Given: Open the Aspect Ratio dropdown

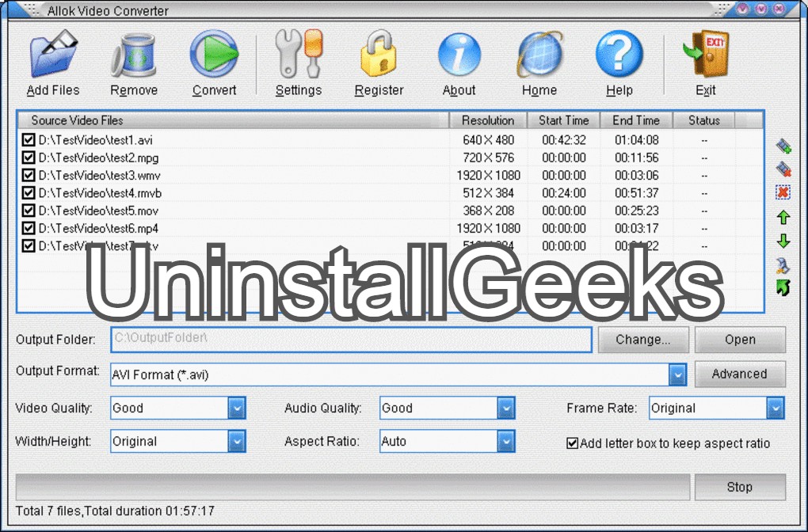Looking at the screenshot, I should [506, 442].
